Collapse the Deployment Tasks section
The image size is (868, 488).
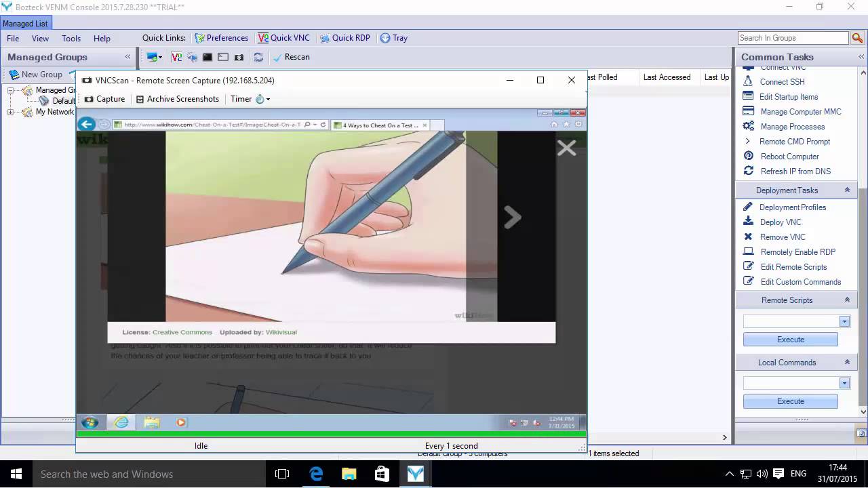coord(847,190)
